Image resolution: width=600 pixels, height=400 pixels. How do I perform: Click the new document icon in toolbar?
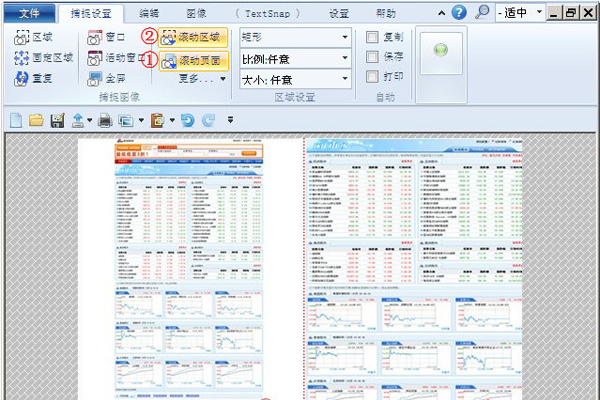pos(16,121)
